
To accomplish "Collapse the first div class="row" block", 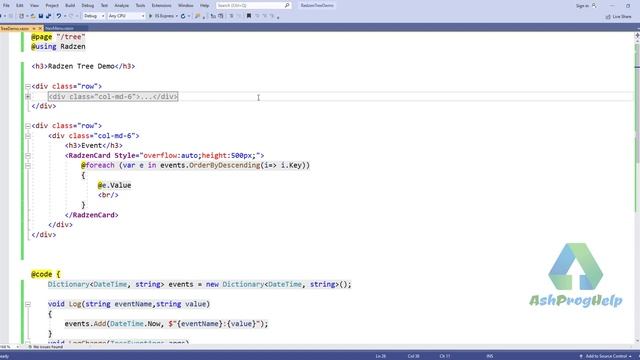I will coord(28,86).
